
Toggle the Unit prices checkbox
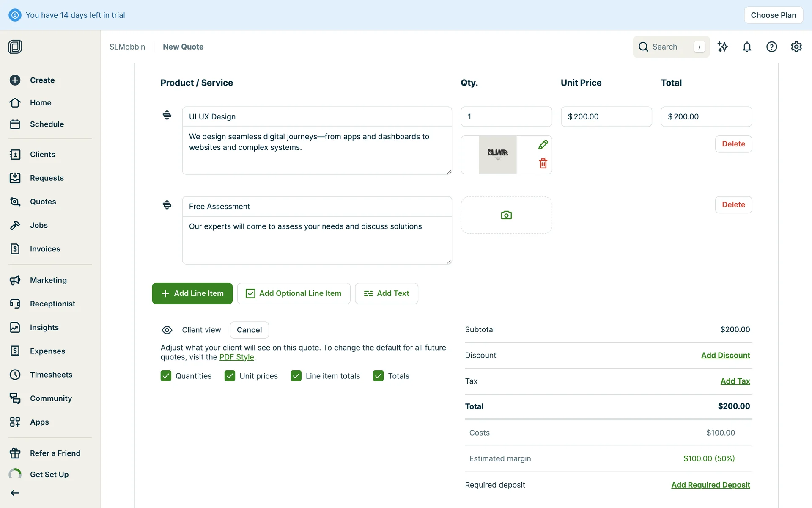(x=230, y=376)
